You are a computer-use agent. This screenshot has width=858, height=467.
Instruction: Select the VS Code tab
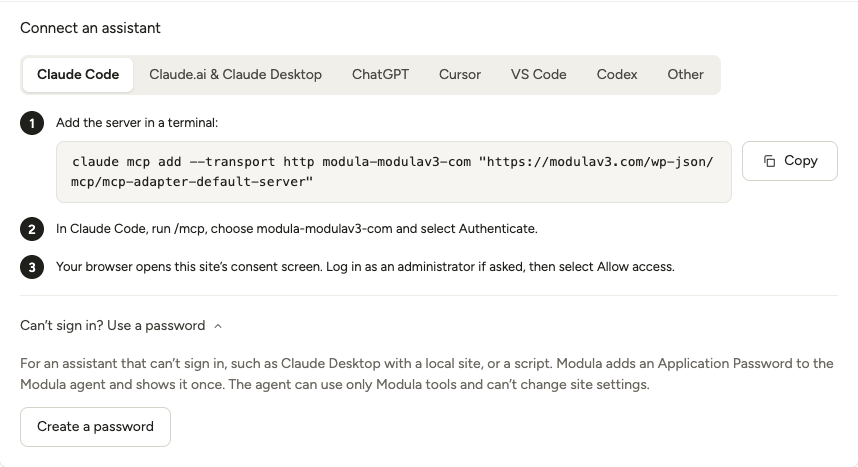[538, 74]
